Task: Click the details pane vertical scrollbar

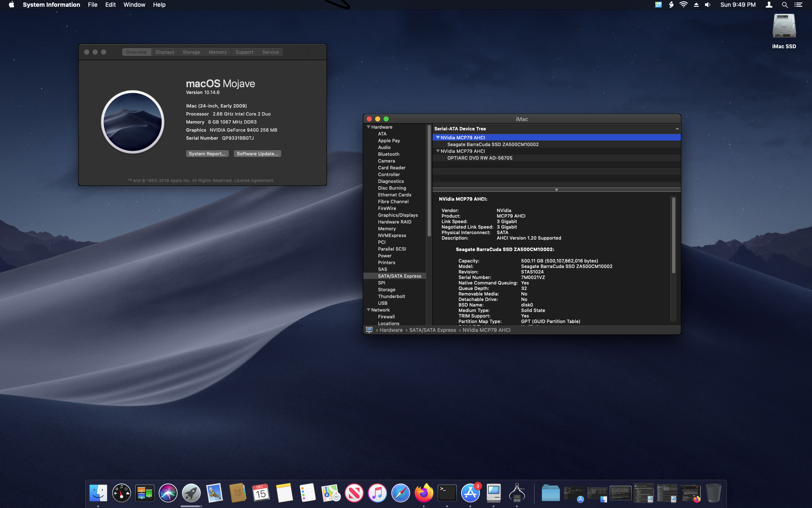Action: [673, 235]
